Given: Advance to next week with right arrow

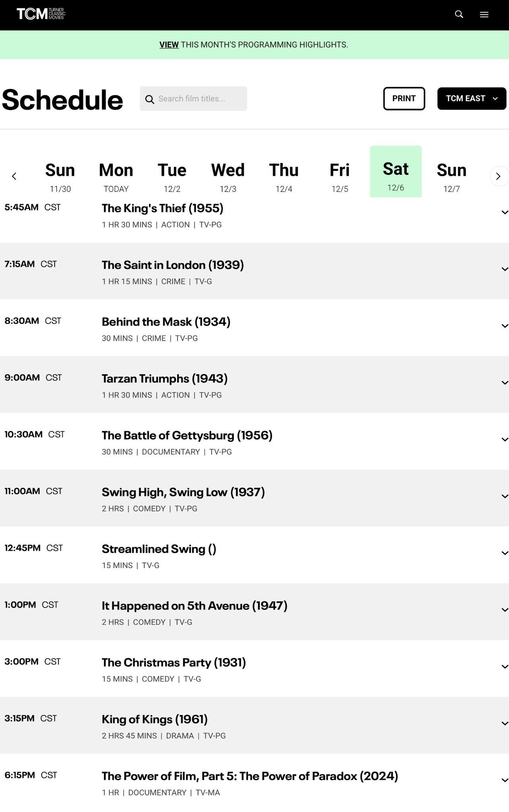Looking at the screenshot, I should [498, 176].
